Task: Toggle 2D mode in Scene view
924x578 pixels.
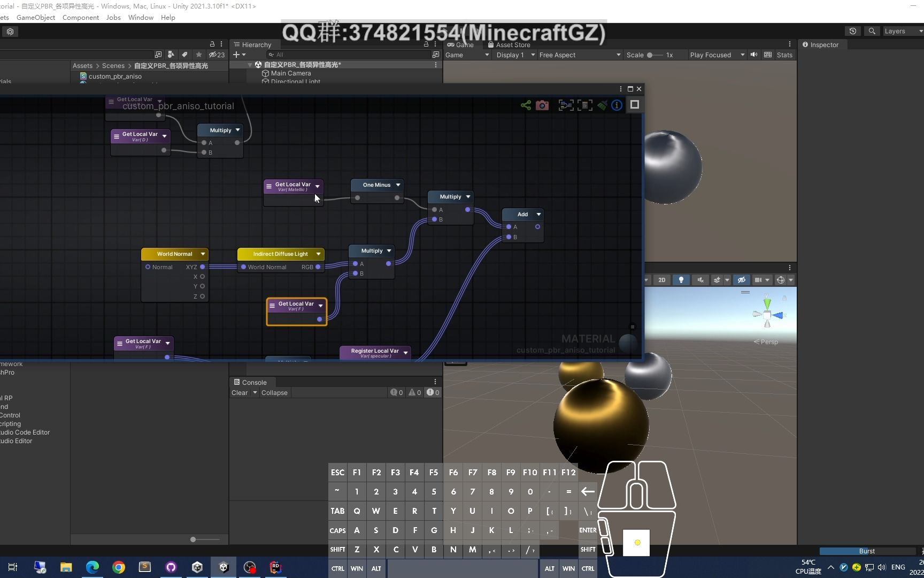Action: coord(662,279)
